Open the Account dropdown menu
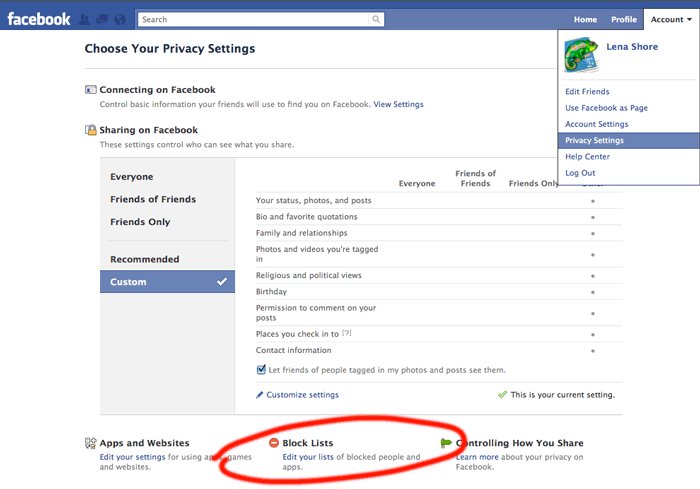The image size is (700, 489). 671,20
